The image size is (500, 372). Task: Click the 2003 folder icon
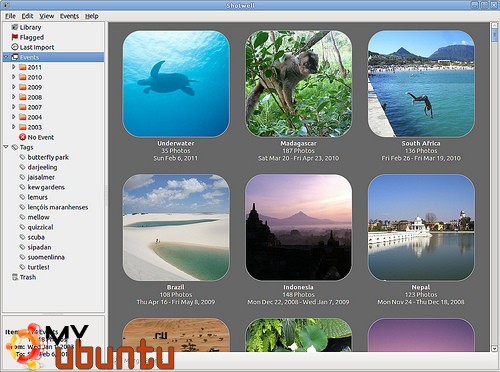23,127
